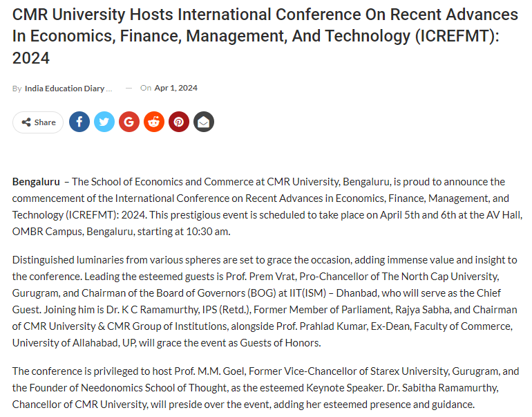532x417 pixels.
Task: Click the word By before the author name
Action: (x=17, y=88)
